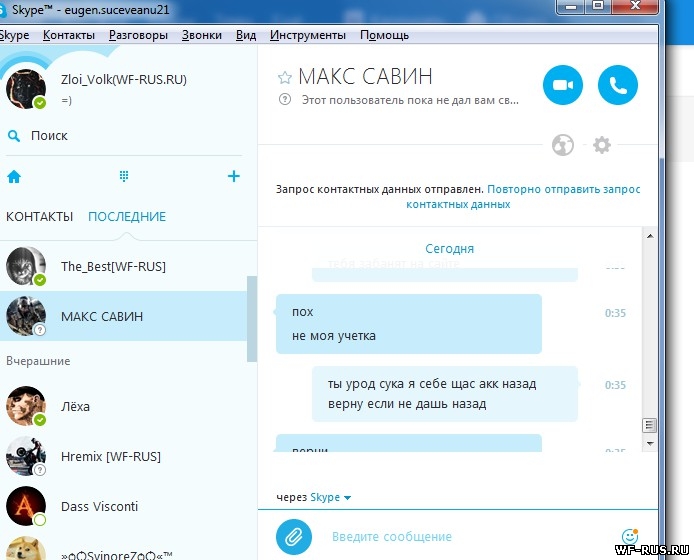Start a video call with МАКС САВИН

(x=563, y=85)
